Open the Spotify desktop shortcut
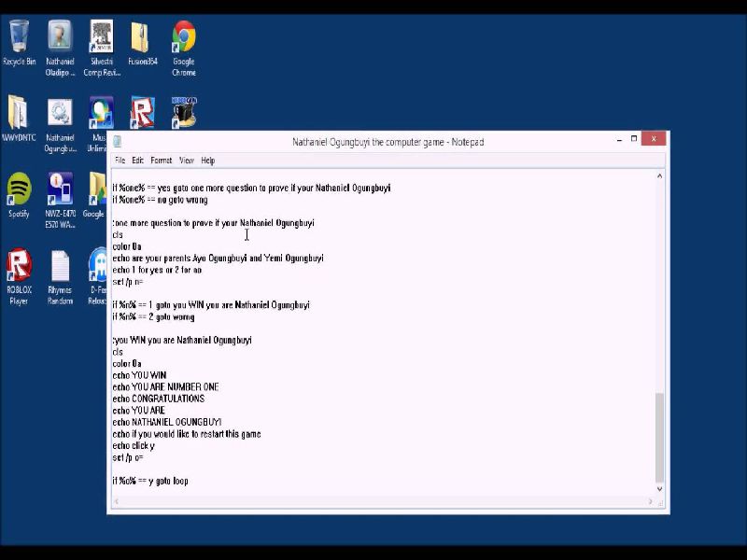This screenshot has width=747, height=560. pos(19,189)
